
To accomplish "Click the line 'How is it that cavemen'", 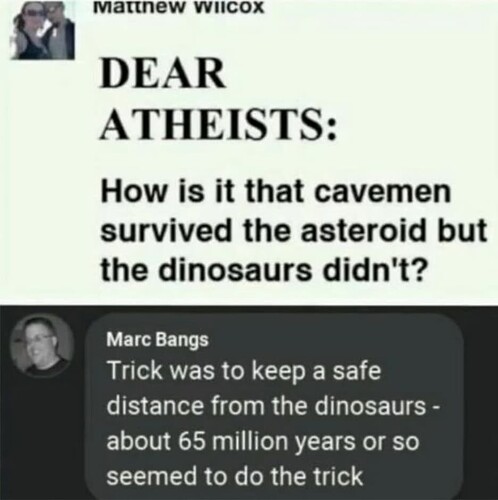I will coord(276,192).
